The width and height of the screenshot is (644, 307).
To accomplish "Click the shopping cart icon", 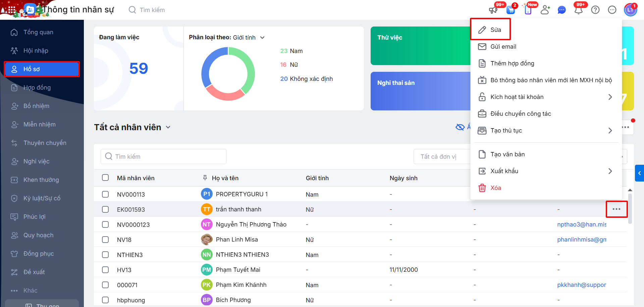I will click(511, 10).
